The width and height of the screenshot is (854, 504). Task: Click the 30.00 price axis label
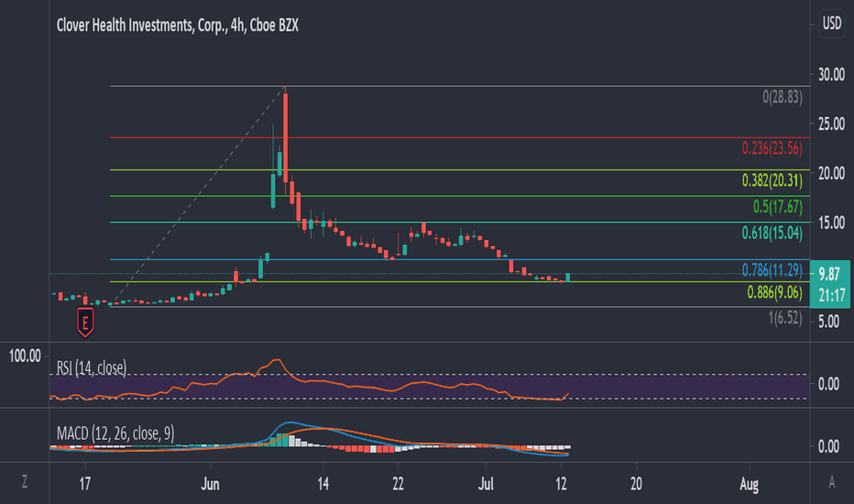coord(832,74)
